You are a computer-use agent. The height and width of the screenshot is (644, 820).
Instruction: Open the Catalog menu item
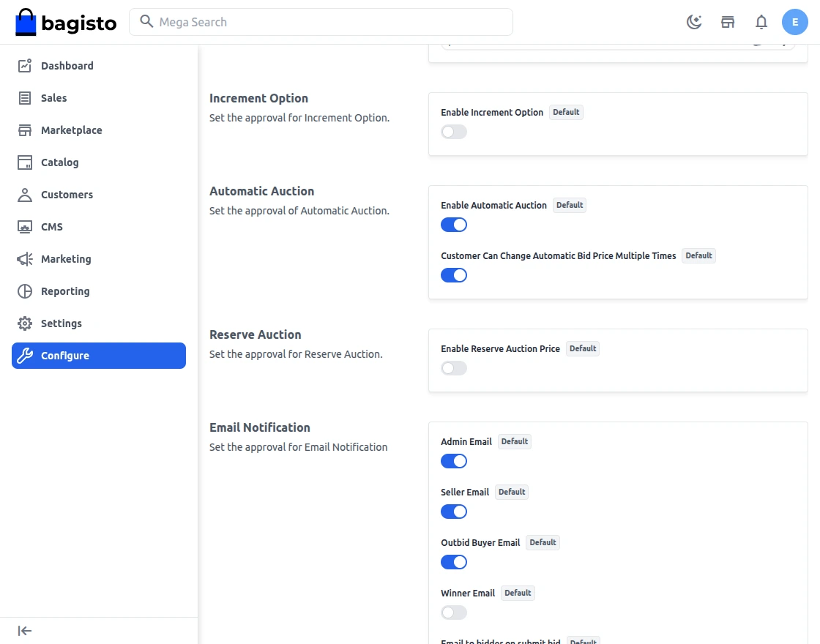click(x=99, y=162)
